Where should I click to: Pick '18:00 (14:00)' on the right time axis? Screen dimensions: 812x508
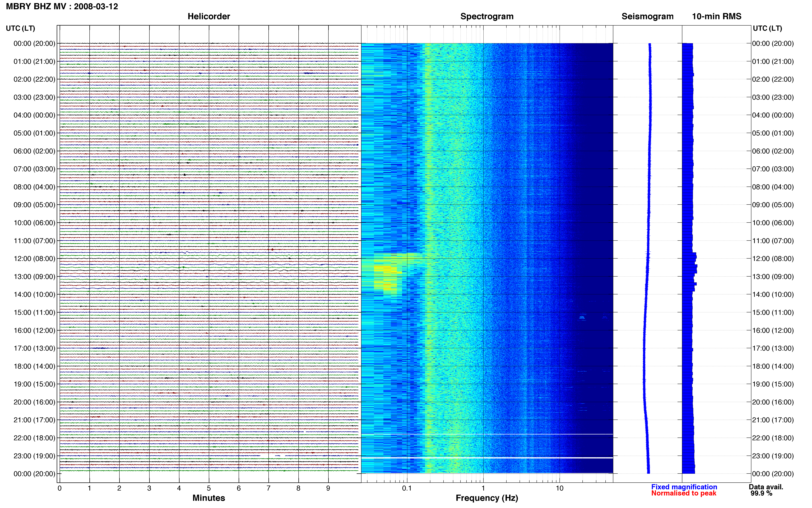tap(773, 366)
